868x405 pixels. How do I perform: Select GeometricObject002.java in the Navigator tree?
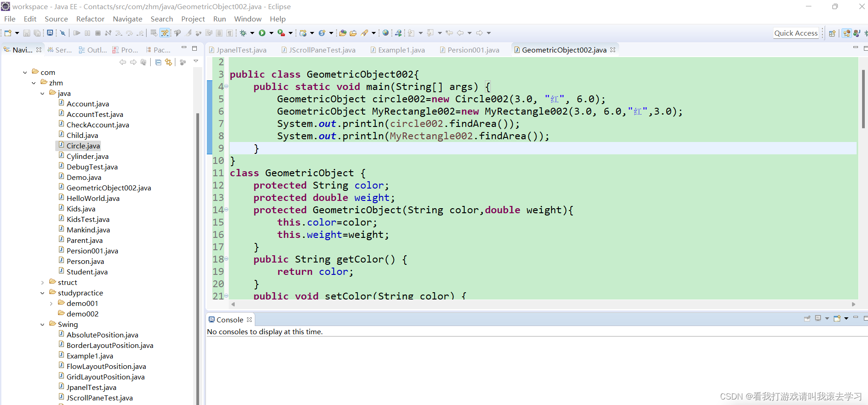109,188
